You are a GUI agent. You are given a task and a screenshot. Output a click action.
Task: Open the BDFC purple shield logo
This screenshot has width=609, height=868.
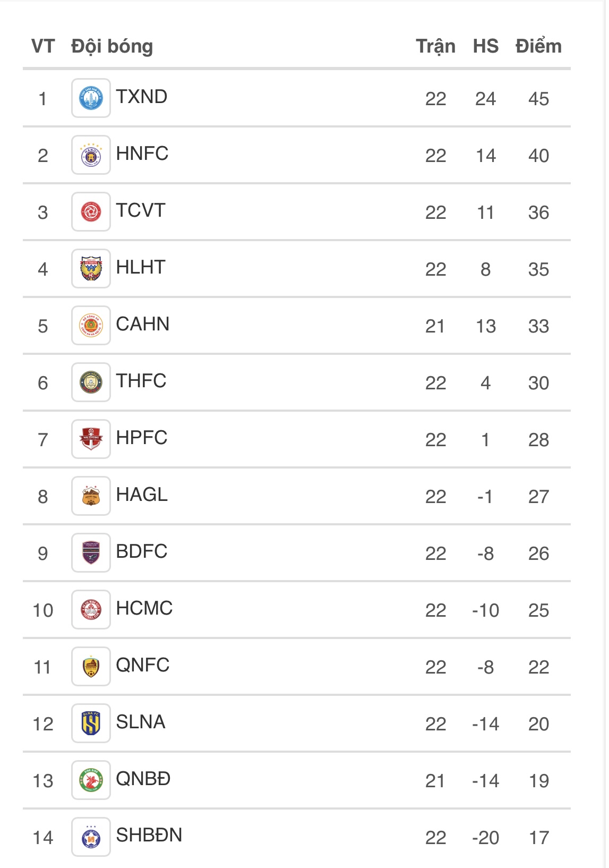(x=91, y=553)
